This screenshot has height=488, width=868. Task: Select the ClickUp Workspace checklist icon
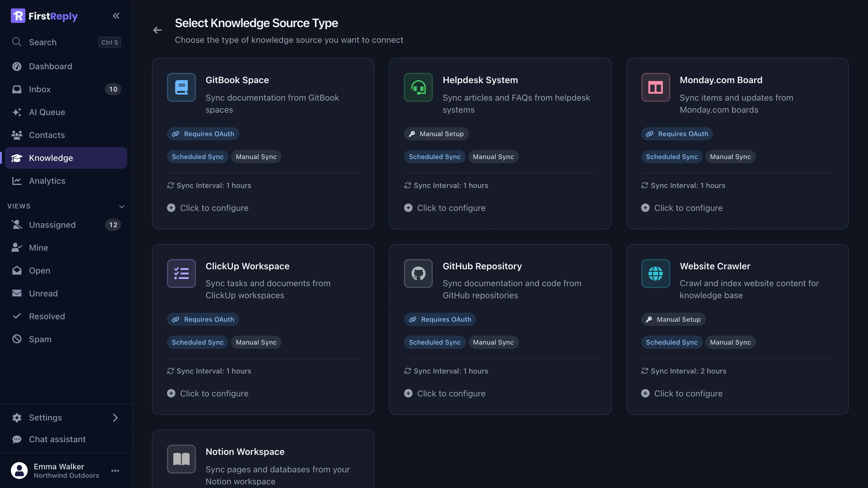(181, 273)
